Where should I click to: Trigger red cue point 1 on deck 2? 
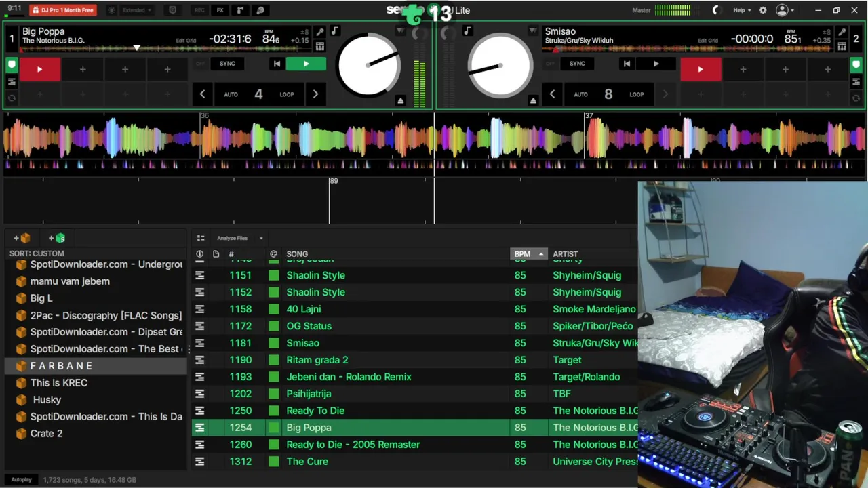701,69
